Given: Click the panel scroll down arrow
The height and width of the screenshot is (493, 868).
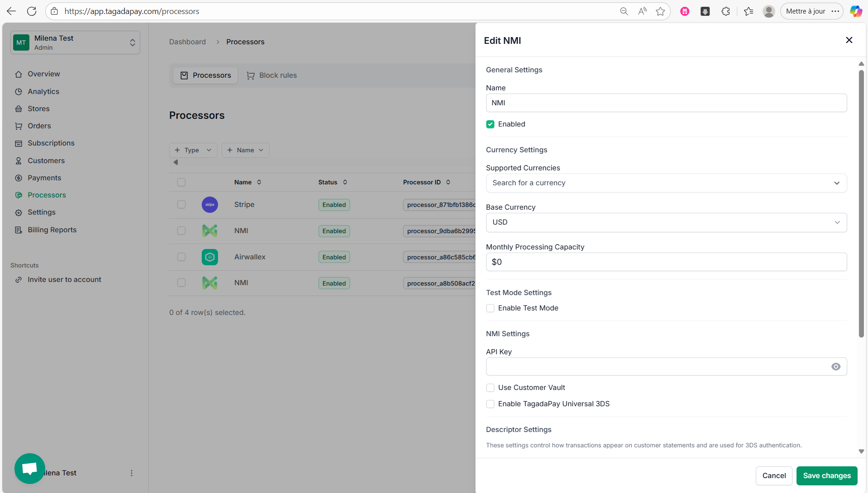Looking at the screenshot, I should pos(861,451).
